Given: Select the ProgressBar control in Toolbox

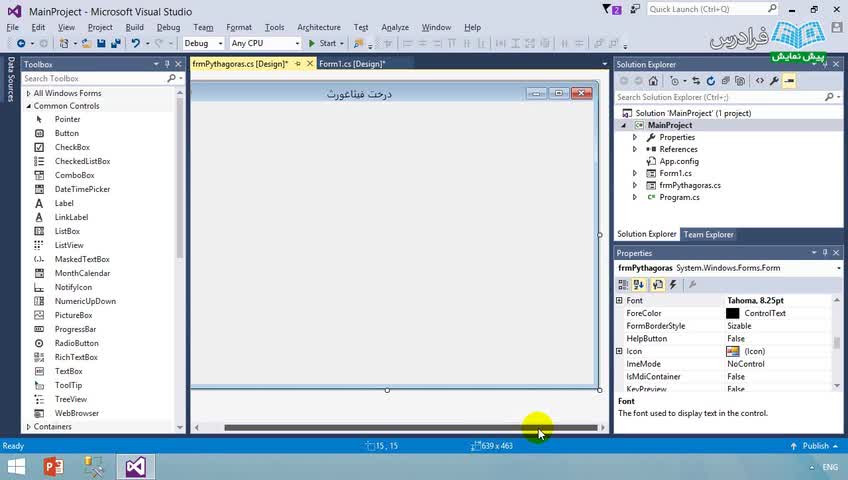Looking at the screenshot, I should pyautogui.click(x=75, y=329).
